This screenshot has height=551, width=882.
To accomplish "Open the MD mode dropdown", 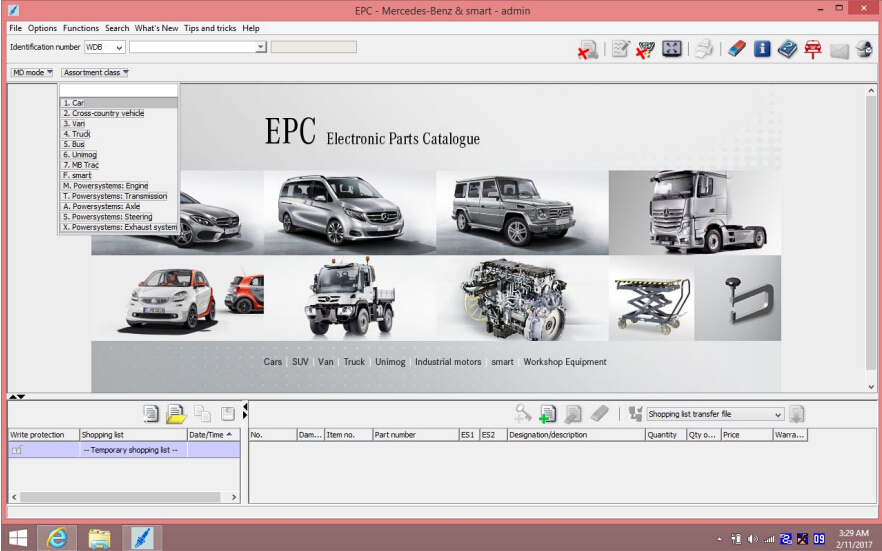I will pyautogui.click(x=33, y=73).
